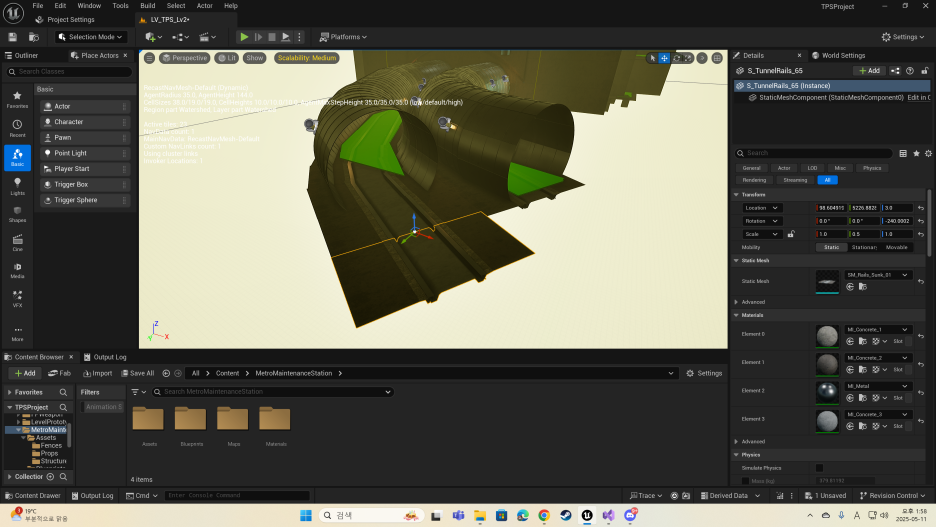Set Mobility to Movable
The width and height of the screenshot is (936, 527).
point(896,247)
